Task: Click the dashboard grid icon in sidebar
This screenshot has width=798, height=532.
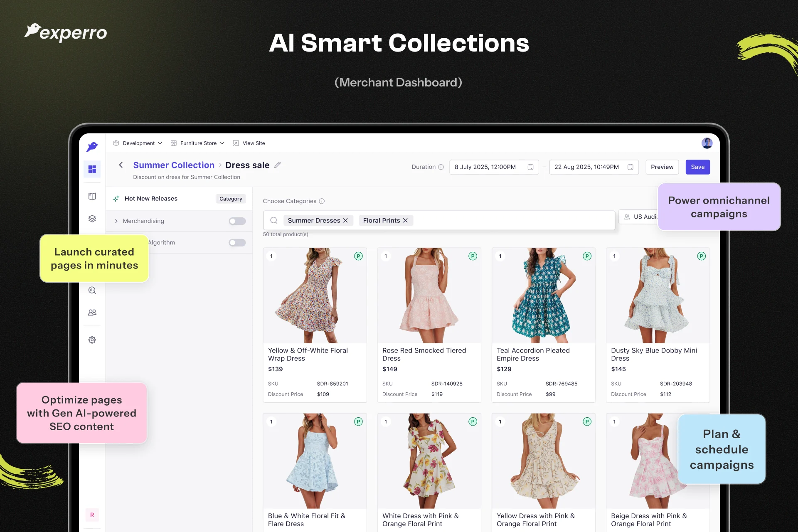Action: [92, 169]
